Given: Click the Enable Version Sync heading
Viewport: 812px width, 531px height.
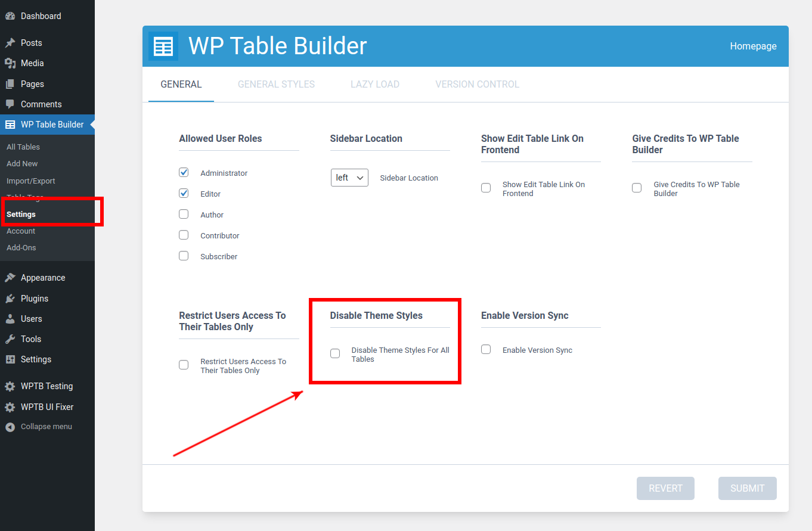Looking at the screenshot, I should click(x=525, y=315).
